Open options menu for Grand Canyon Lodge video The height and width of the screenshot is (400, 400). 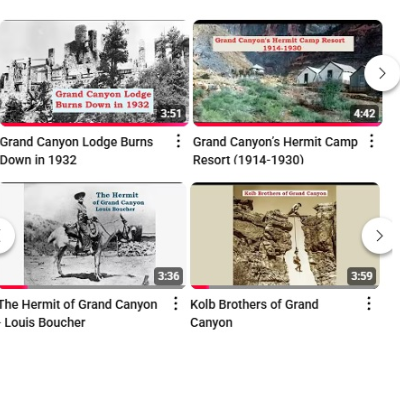[x=178, y=141]
